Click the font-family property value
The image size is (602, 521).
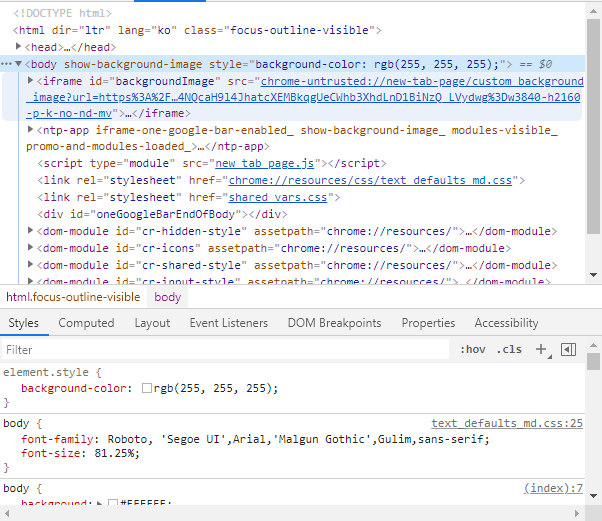298,439
